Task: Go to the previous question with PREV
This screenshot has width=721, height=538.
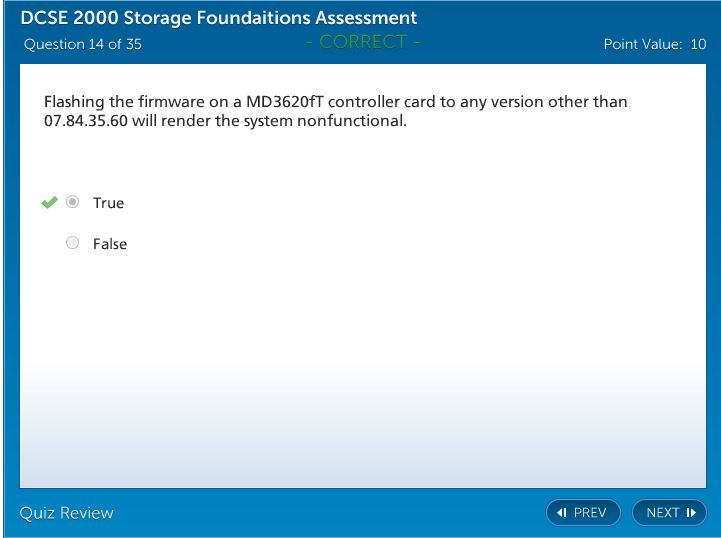Action: [583, 513]
